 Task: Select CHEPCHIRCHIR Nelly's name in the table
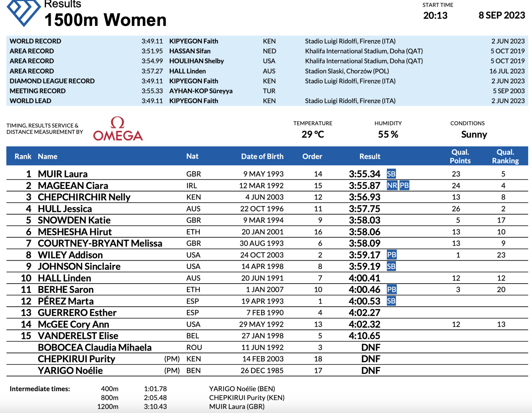pos(84,197)
